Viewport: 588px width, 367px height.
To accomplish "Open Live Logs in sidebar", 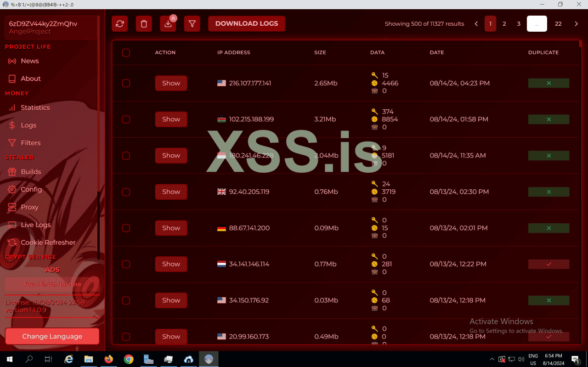I will (x=35, y=225).
